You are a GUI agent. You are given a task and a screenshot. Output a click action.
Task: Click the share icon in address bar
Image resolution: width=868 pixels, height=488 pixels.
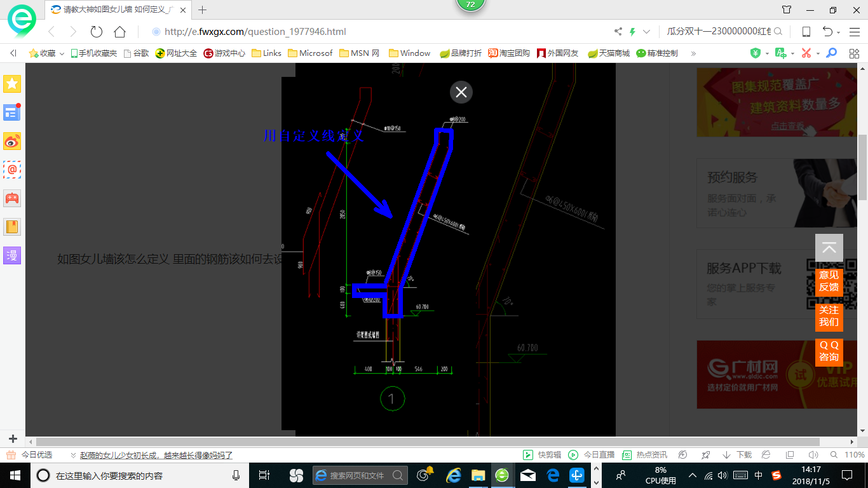pyautogui.click(x=618, y=32)
